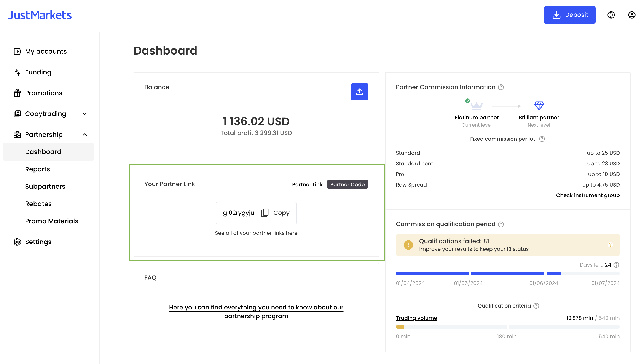644x364 pixels.
Task: Collapse the Partnership section
Action: point(84,135)
